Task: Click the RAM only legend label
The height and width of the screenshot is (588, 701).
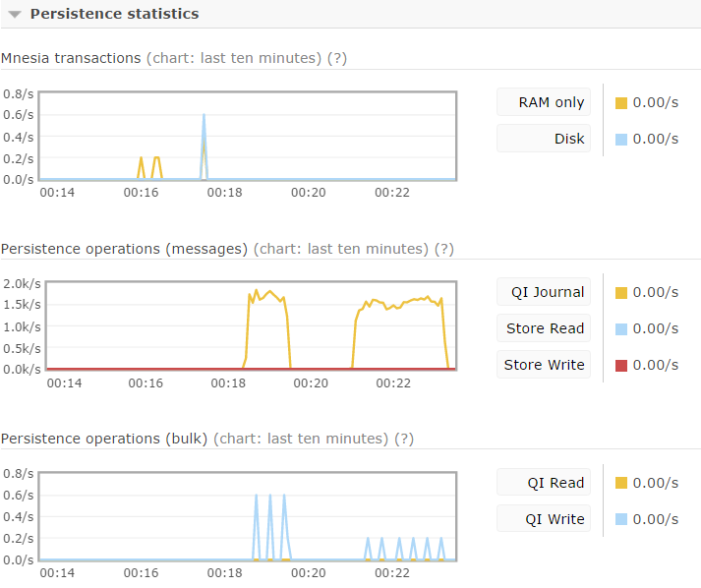Action: (543, 102)
